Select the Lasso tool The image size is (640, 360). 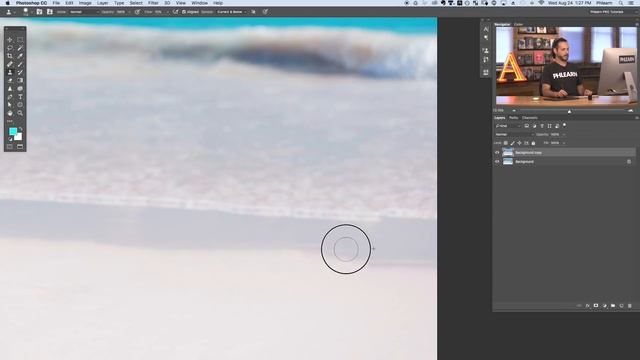point(10,48)
